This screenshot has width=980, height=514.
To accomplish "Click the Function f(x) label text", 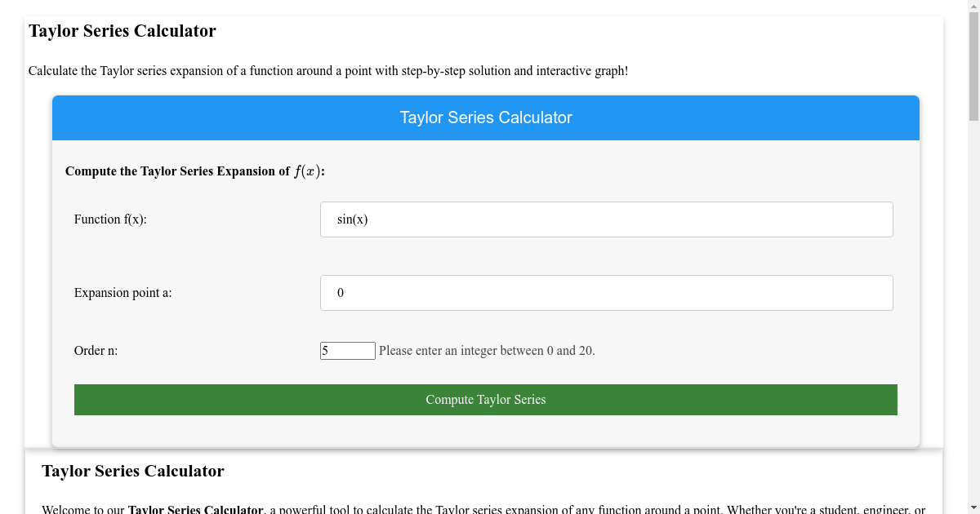I will [x=110, y=219].
